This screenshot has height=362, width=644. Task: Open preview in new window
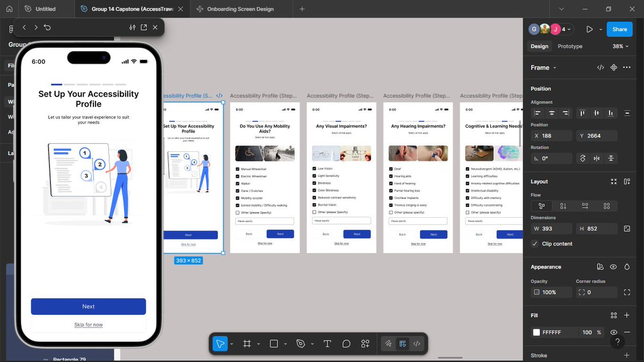click(x=144, y=27)
